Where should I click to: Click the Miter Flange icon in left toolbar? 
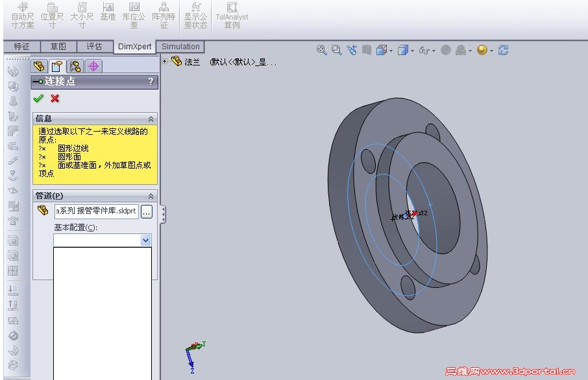click(13, 131)
